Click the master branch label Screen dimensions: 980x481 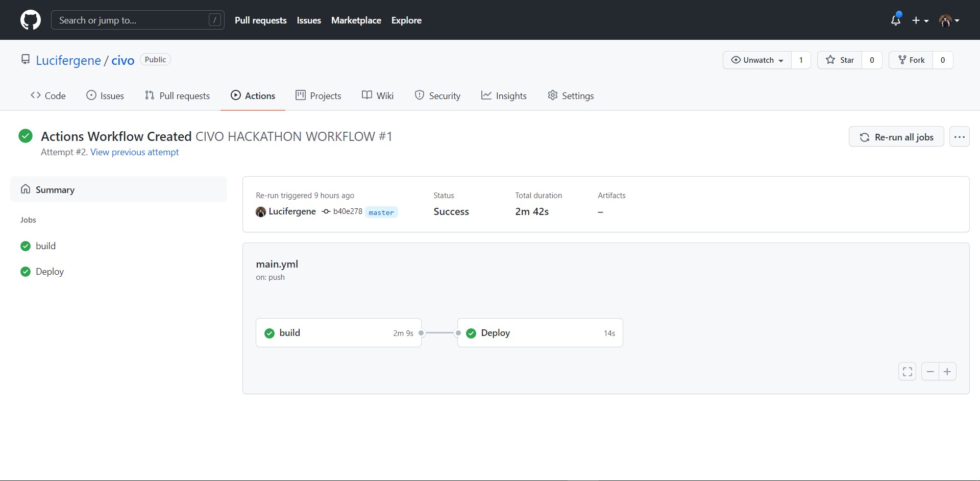[381, 212]
